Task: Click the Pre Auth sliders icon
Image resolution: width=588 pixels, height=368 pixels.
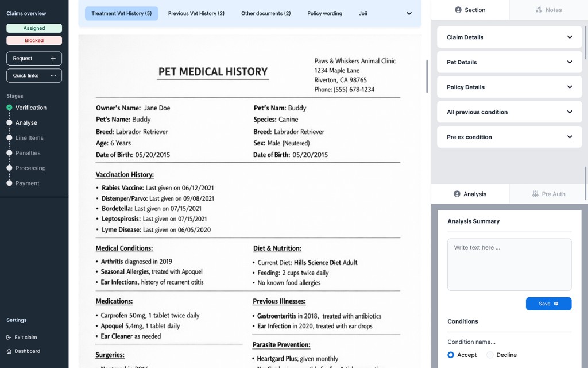Action: point(535,194)
